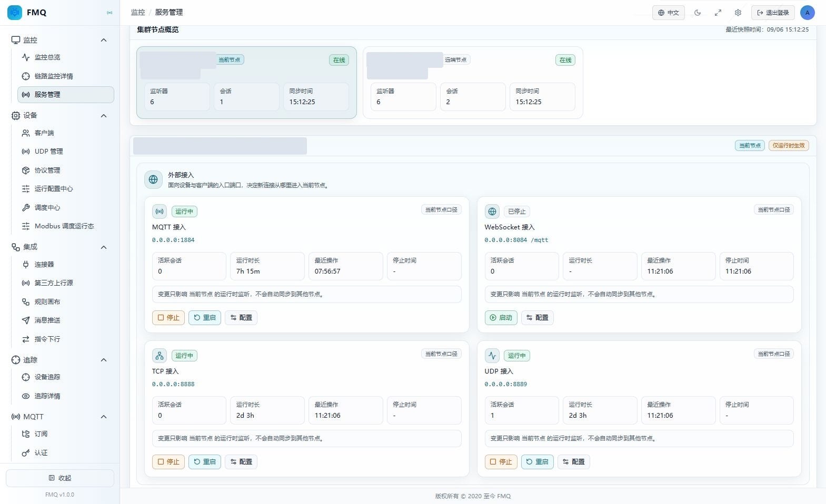The width and height of the screenshot is (826, 504).
Task: Navigate to 调度中心
Action: [x=66, y=208]
